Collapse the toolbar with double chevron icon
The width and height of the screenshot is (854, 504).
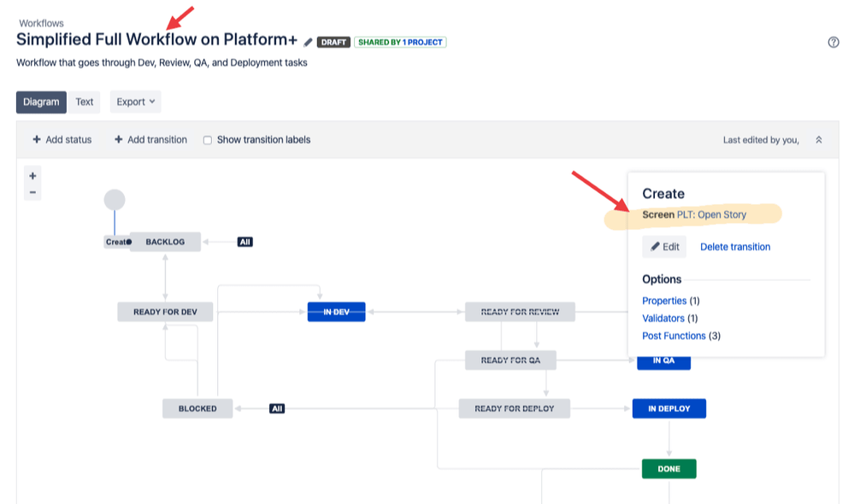tap(819, 140)
